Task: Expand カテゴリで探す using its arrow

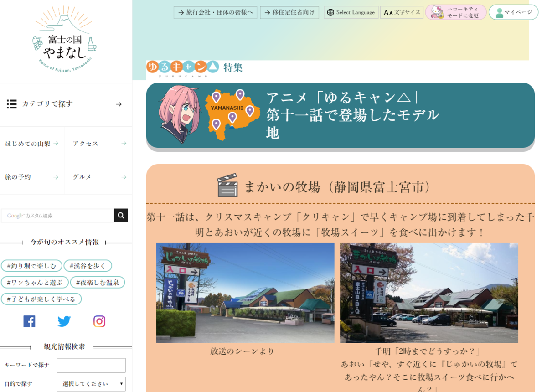Action: point(119,104)
